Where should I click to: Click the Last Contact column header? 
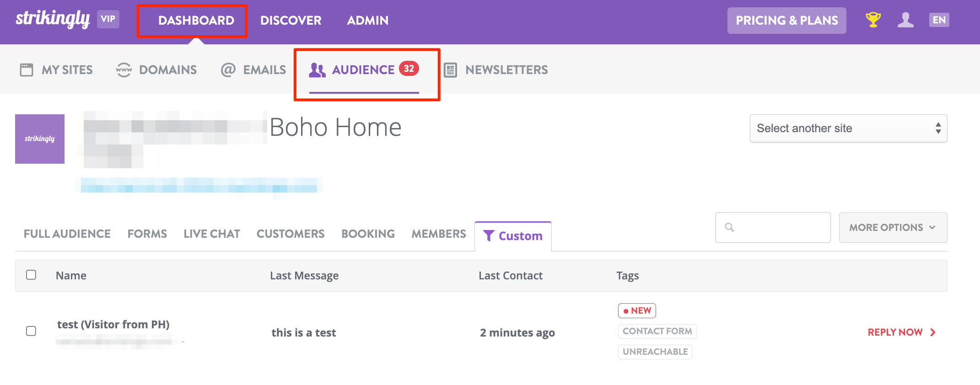click(x=511, y=276)
